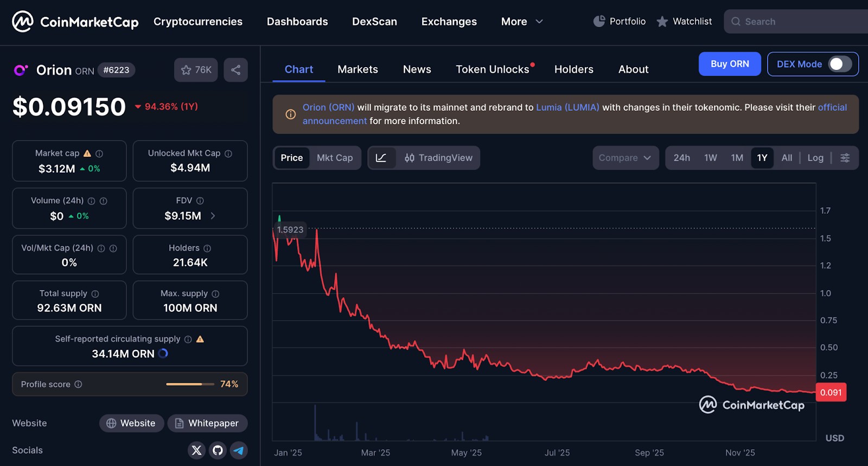The height and width of the screenshot is (466, 868).
Task: Expand the More navigation menu
Action: coord(521,22)
